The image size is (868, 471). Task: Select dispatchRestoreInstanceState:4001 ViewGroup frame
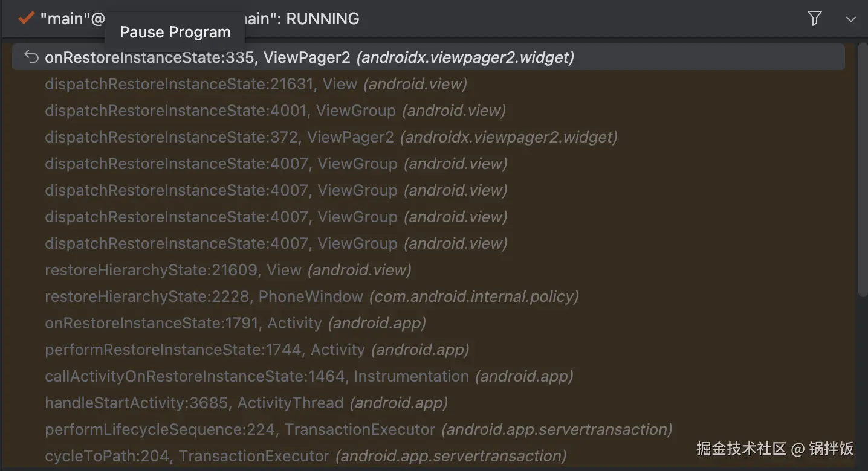click(275, 111)
